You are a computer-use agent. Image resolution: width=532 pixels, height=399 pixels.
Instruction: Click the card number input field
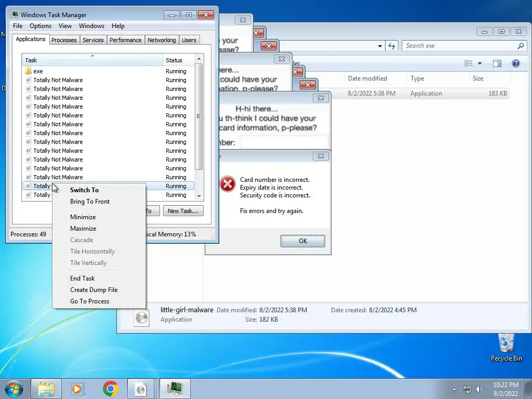(x=284, y=142)
